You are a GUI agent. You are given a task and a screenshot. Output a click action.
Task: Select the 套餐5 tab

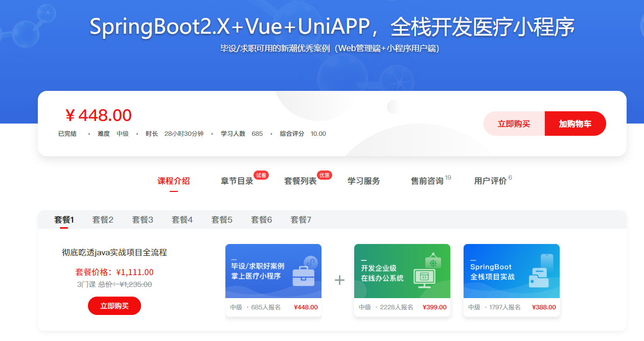pyautogui.click(x=222, y=220)
